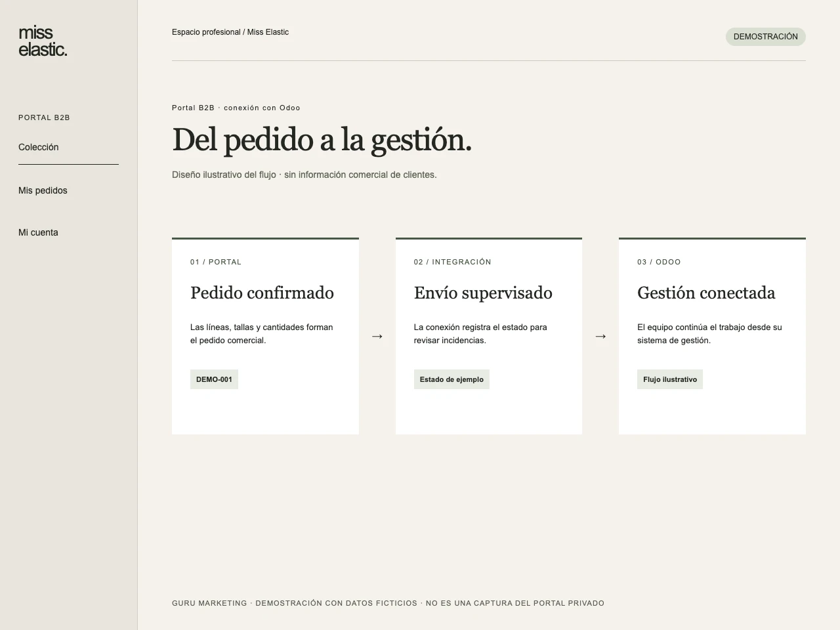Click the La conexión registra el estado description
The height and width of the screenshot is (630, 840).
pos(480,333)
